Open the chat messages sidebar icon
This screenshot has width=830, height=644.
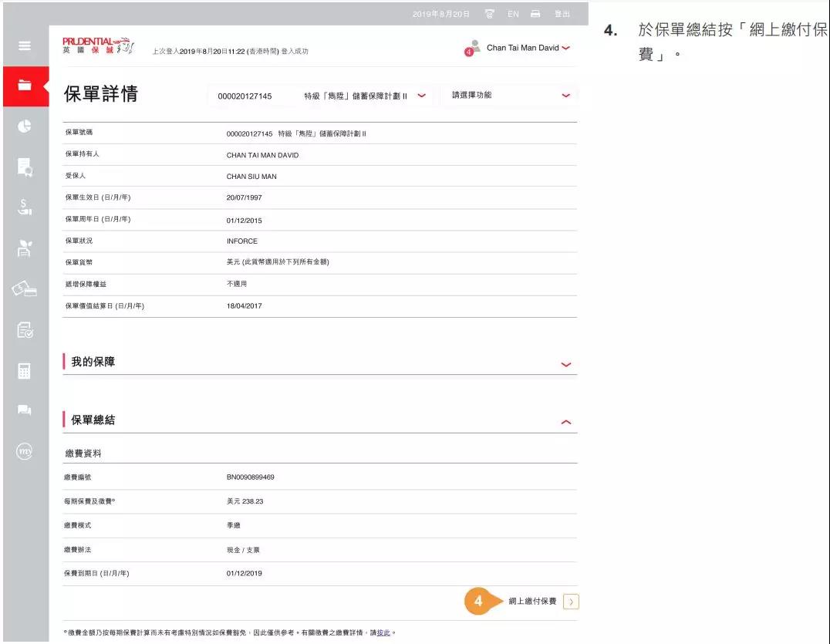25,410
